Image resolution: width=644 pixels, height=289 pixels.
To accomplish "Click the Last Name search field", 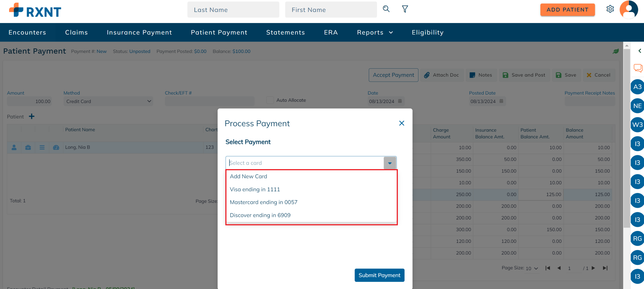I will [x=233, y=10].
